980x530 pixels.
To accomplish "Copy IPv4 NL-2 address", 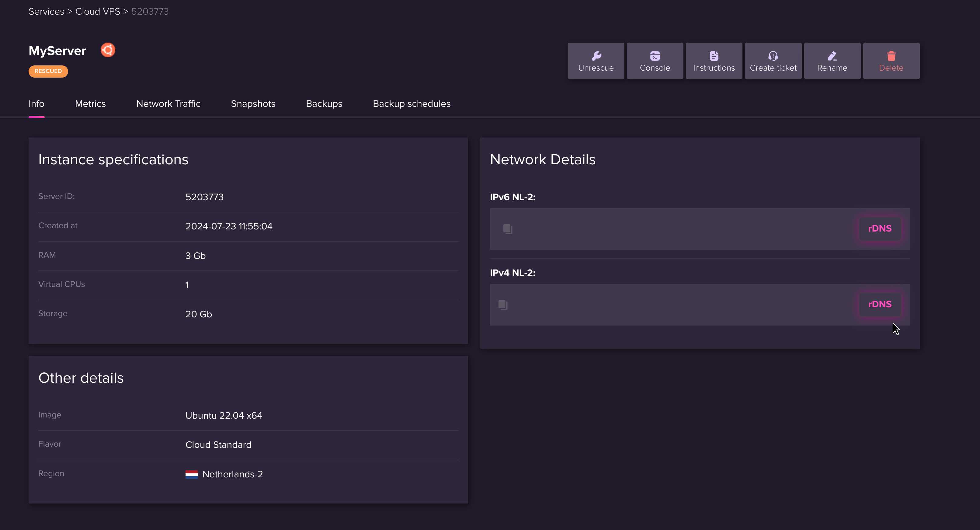I will (504, 304).
